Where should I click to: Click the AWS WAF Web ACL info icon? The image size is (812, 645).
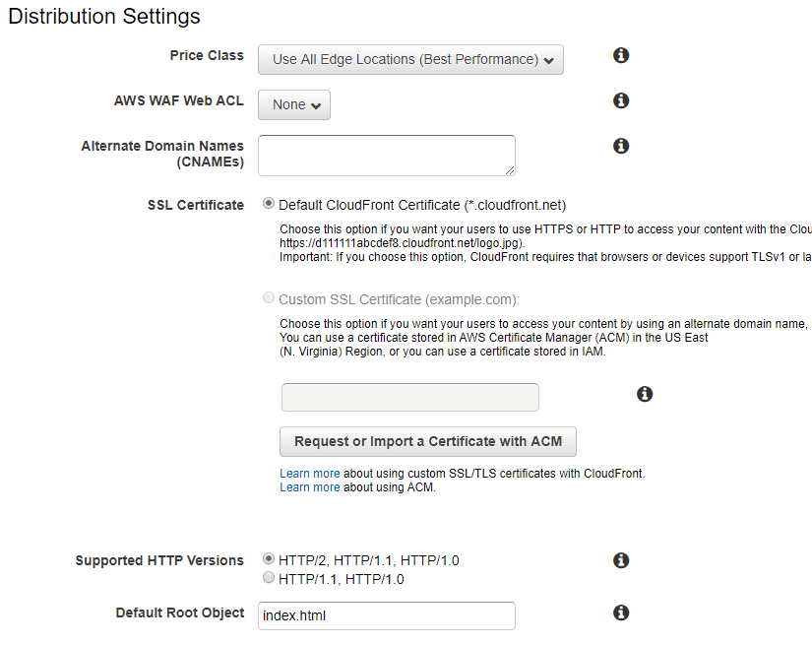click(x=621, y=100)
